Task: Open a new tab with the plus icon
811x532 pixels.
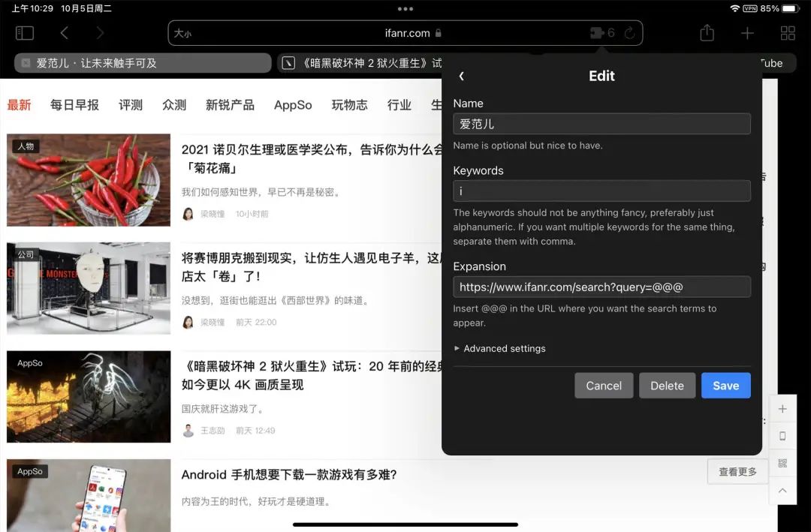Action: pyautogui.click(x=747, y=33)
